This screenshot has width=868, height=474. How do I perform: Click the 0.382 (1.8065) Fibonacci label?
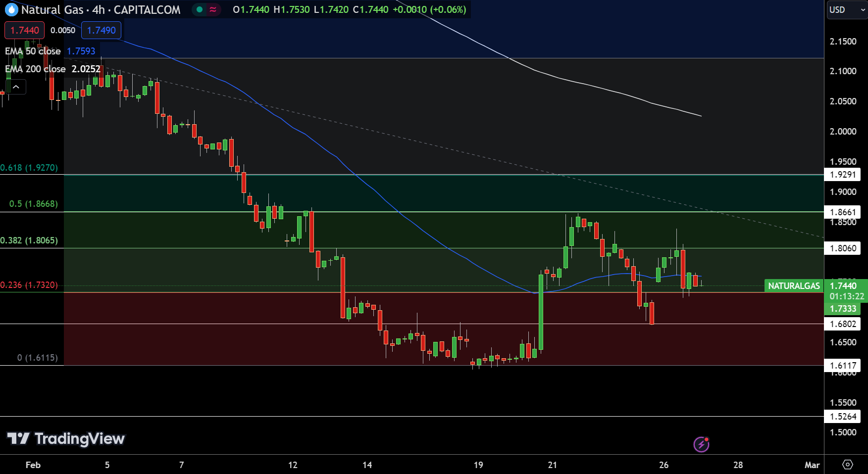point(29,240)
